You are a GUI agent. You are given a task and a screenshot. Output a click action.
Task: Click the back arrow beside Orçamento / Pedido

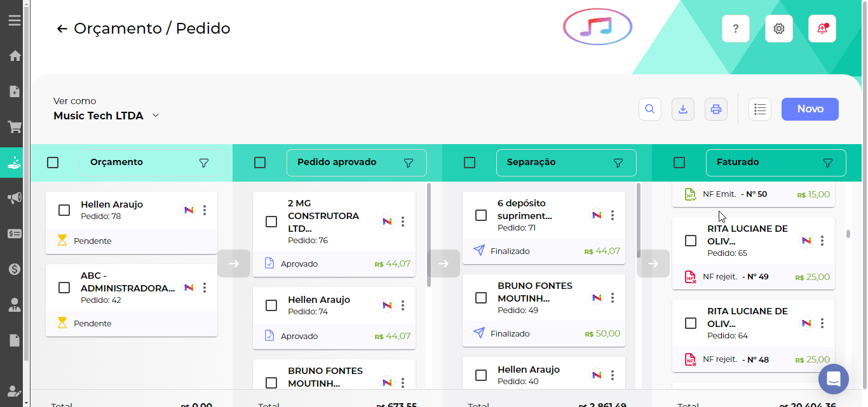[x=62, y=29]
